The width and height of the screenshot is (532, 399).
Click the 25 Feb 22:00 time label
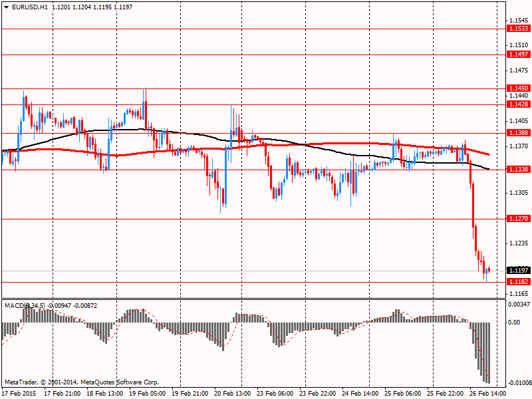pos(446,394)
